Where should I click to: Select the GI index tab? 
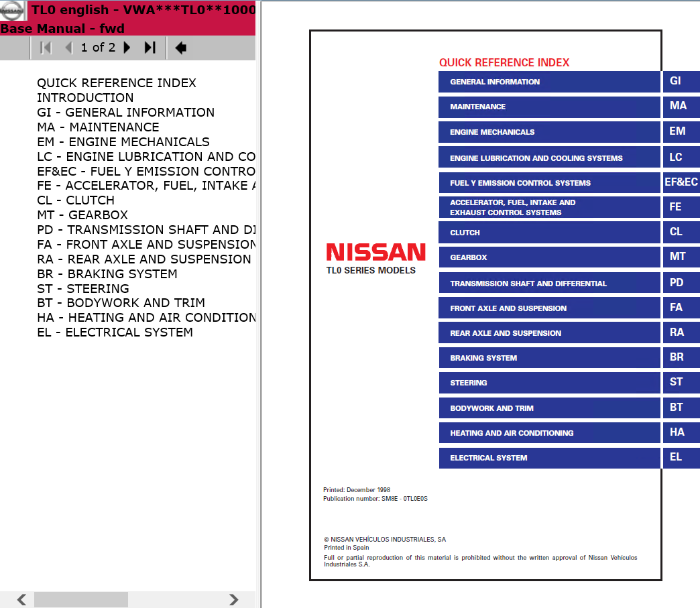pos(681,81)
